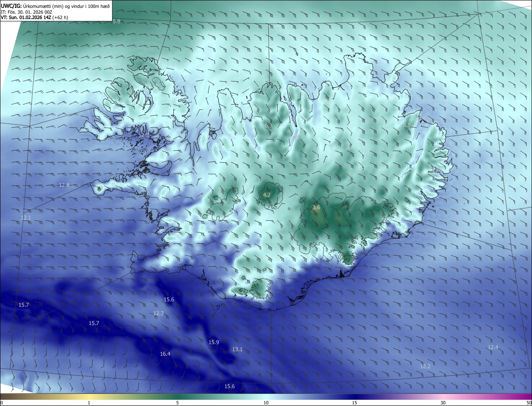Screen dimensions: 532x406
Task: Click the 12.1 value label
Action: click(26, 218)
